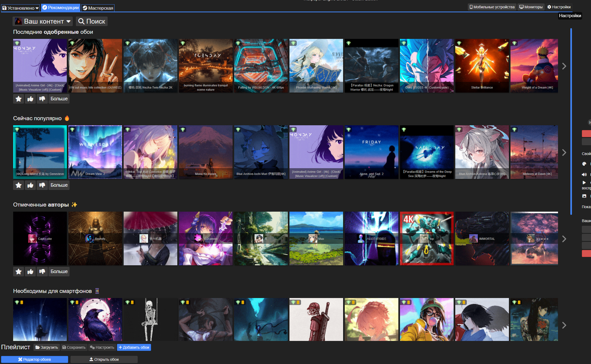Select the Blue Archive-Kokona wallpaper

pyautogui.click(x=482, y=152)
